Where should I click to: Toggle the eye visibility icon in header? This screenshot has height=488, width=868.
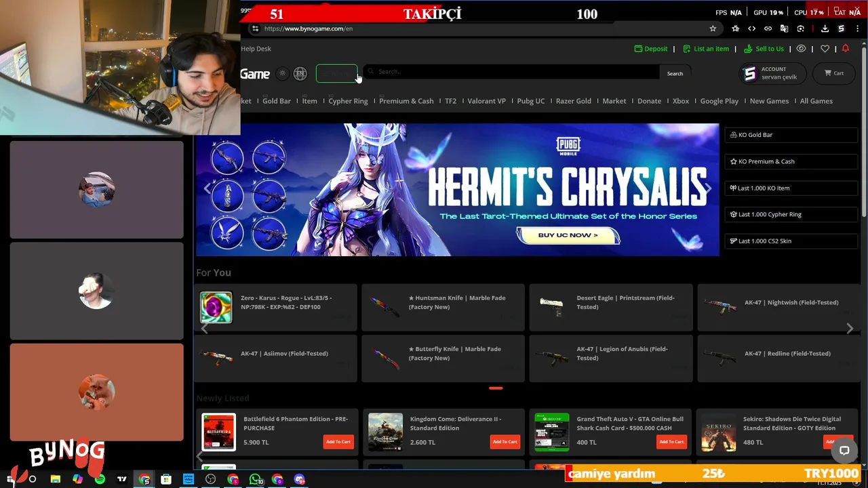(x=801, y=49)
